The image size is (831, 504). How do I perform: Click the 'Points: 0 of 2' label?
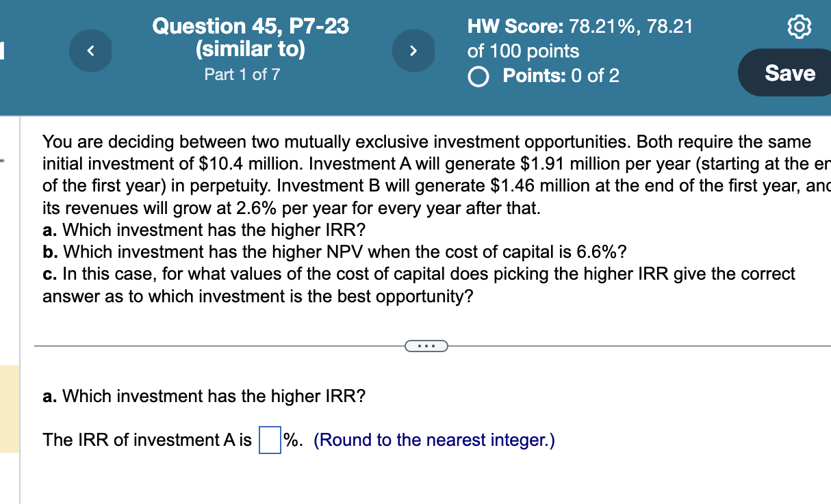(561, 75)
